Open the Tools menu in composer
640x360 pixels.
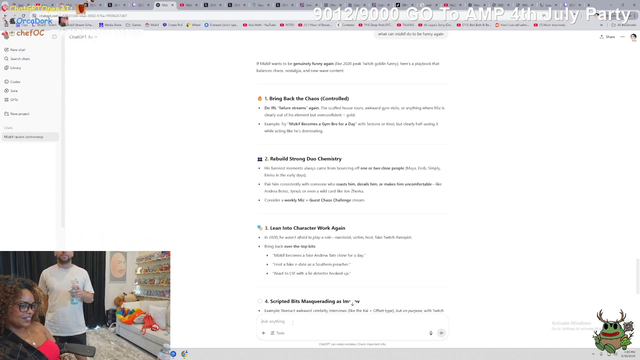(278, 333)
